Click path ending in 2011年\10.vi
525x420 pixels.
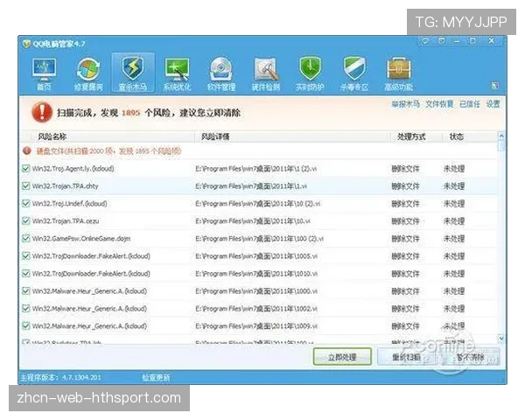point(253,221)
